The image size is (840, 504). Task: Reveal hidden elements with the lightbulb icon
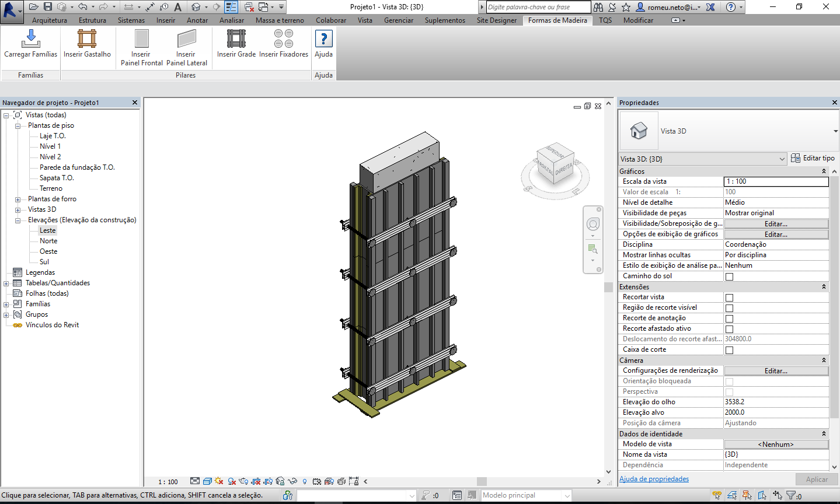click(304, 481)
